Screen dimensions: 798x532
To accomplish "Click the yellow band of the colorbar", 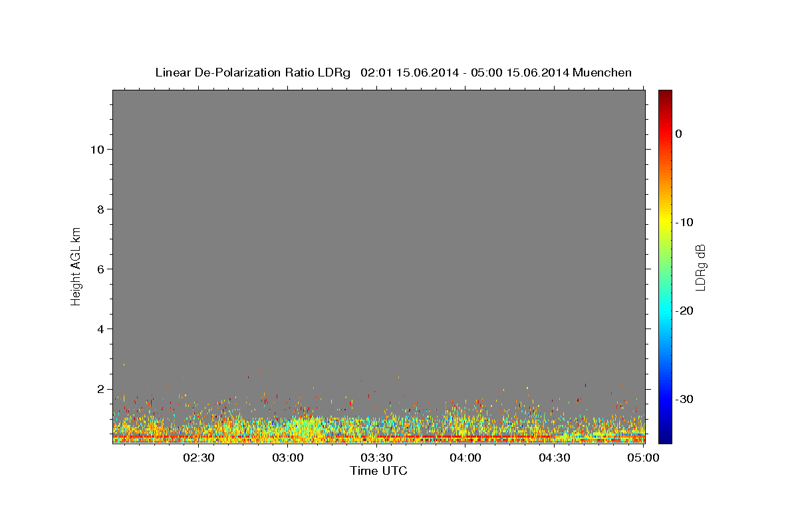I will pyautogui.click(x=665, y=219).
